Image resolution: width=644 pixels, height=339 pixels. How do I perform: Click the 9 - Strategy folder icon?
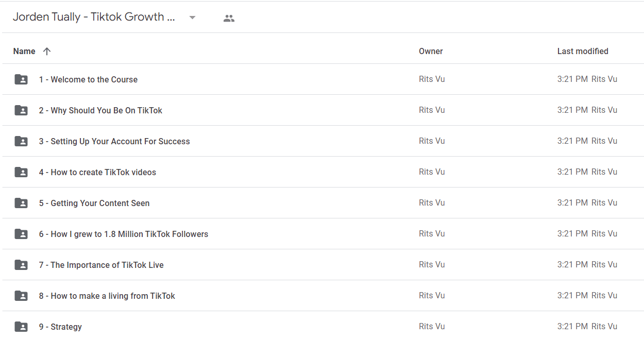coord(21,327)
